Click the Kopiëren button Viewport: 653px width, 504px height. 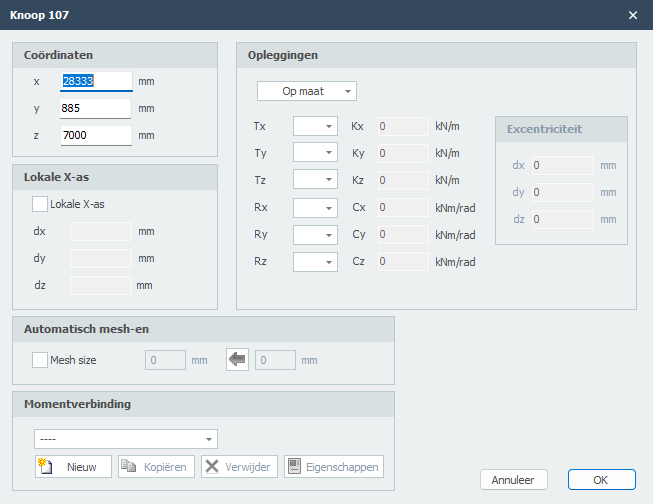(x=155, y=467)
